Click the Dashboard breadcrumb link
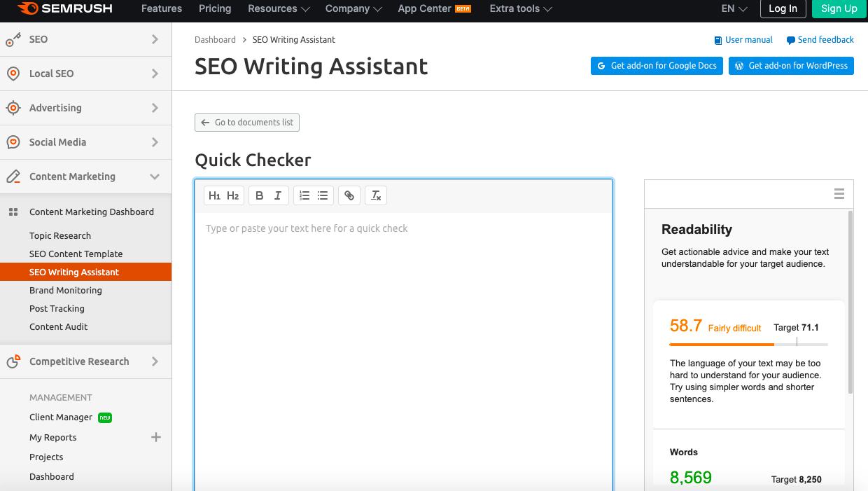The height and width of the screenshot is (491, 868). point(215,40)
